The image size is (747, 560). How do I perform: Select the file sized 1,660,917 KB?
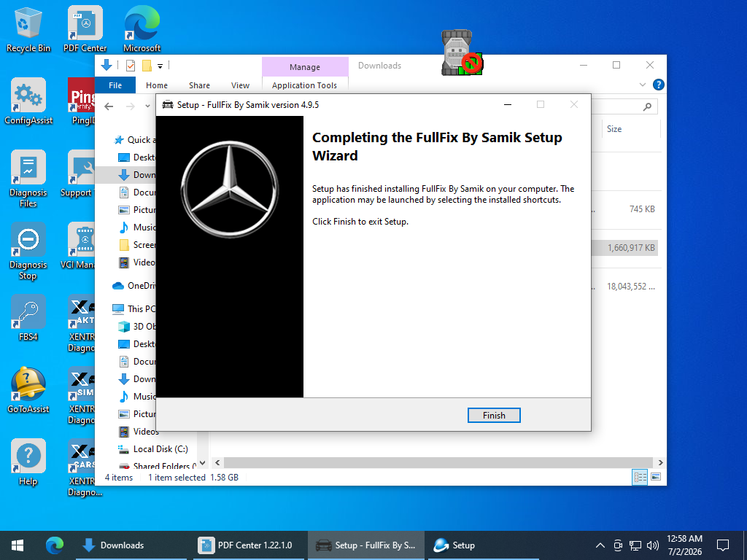(631, 248)
